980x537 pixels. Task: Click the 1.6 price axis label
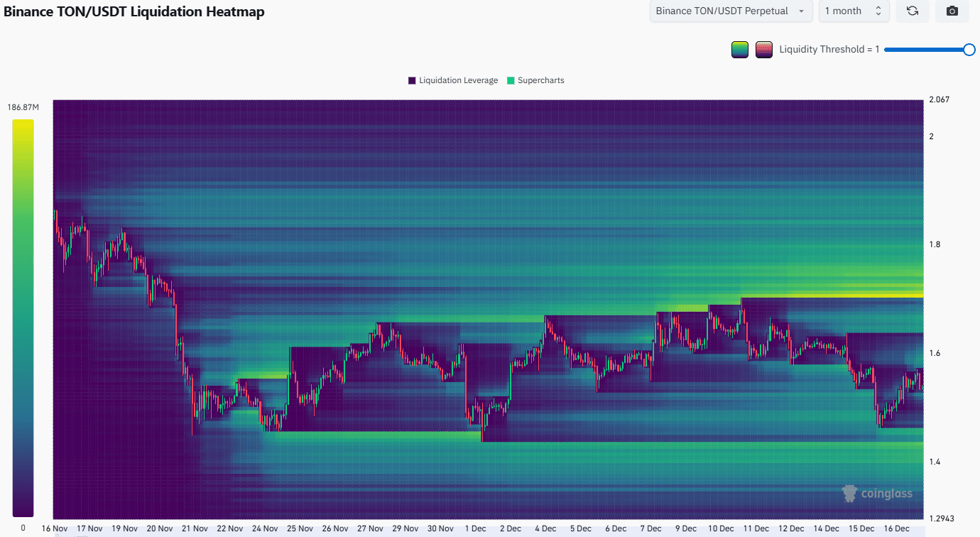tap(935, 353)
